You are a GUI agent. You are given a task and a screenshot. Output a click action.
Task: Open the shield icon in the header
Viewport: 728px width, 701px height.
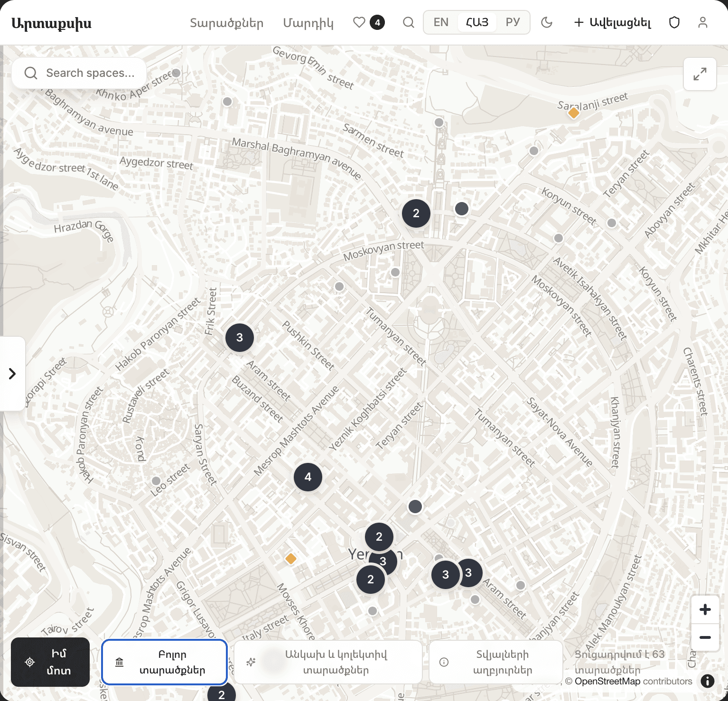[674, 22]
